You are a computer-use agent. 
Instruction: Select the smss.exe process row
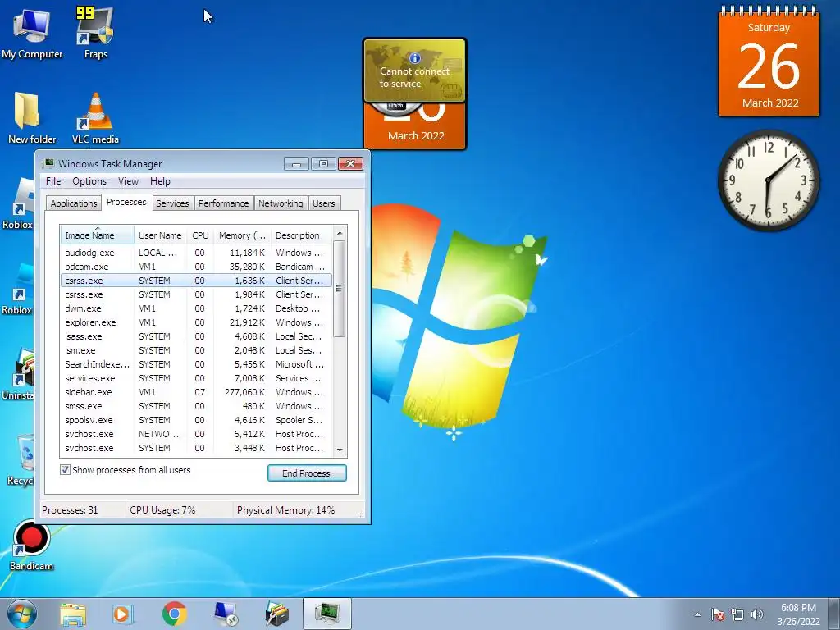196,405
